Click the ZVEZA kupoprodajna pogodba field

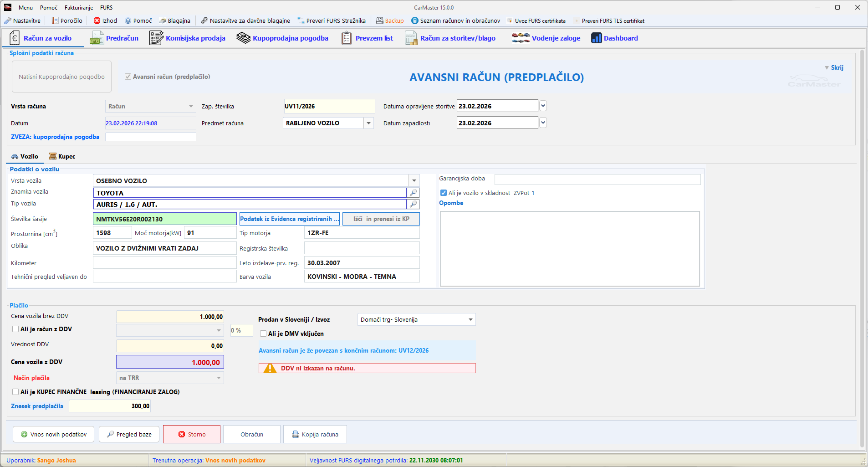pos(151,137)
